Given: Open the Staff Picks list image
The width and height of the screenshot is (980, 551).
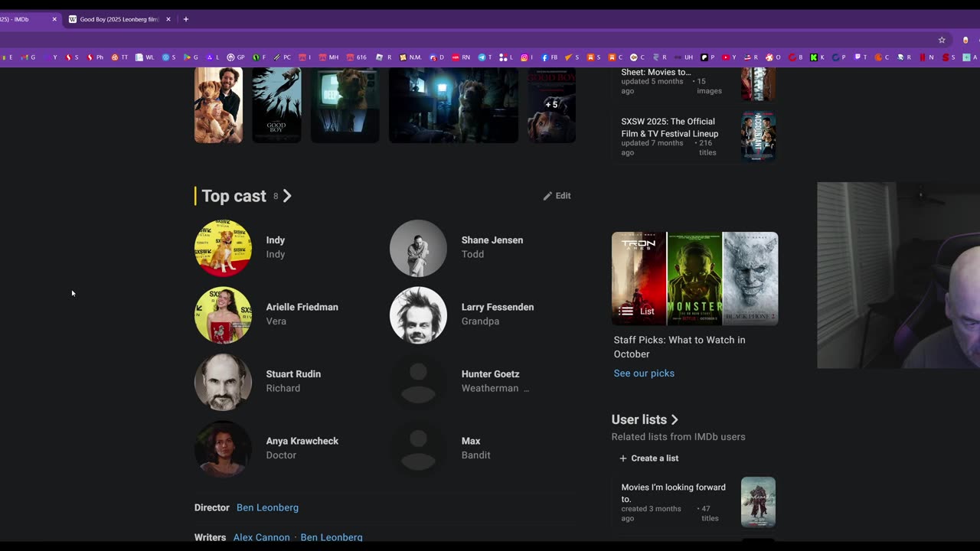Looking at the screenshot, I should pyautogui.click(x=694, y=279).
